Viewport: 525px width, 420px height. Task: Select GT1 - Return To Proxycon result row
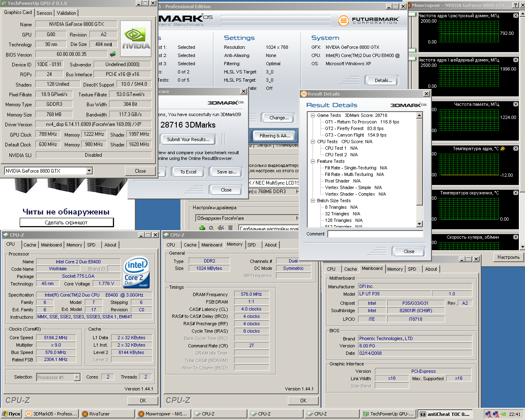(362, 122)
